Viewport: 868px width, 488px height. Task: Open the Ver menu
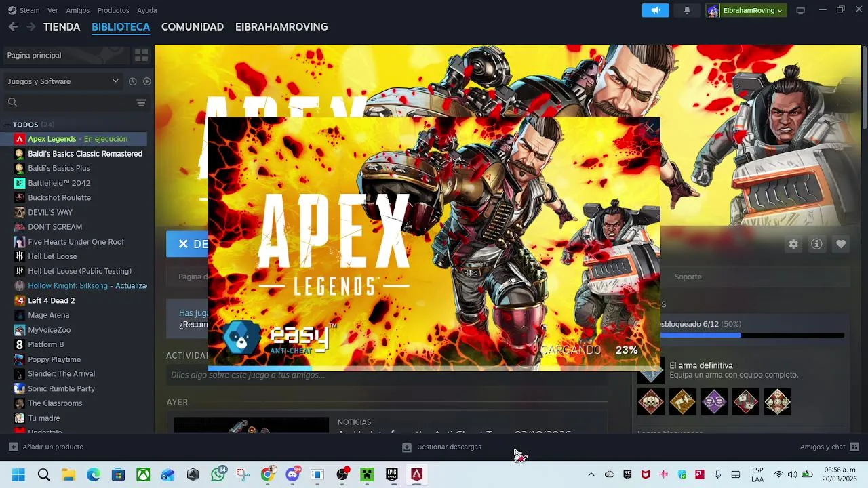pos(53,10)
